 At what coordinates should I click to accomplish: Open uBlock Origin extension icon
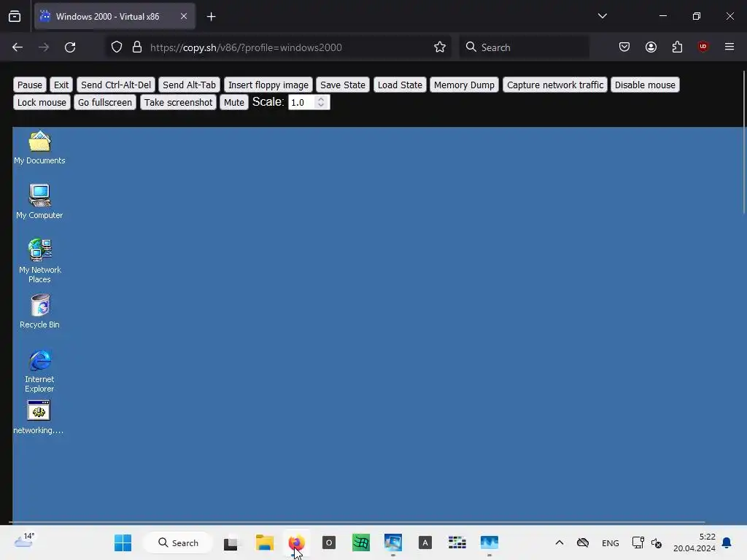coord(703,47)
